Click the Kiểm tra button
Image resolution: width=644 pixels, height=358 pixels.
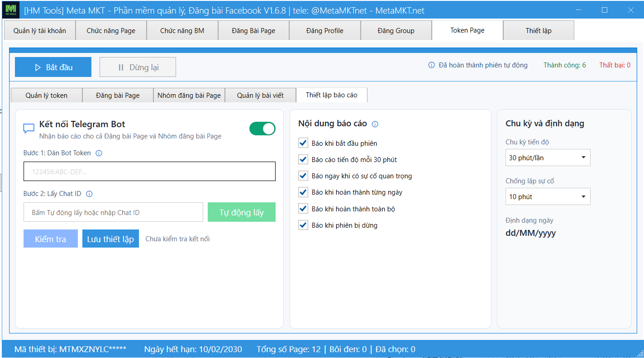point(51,239)
